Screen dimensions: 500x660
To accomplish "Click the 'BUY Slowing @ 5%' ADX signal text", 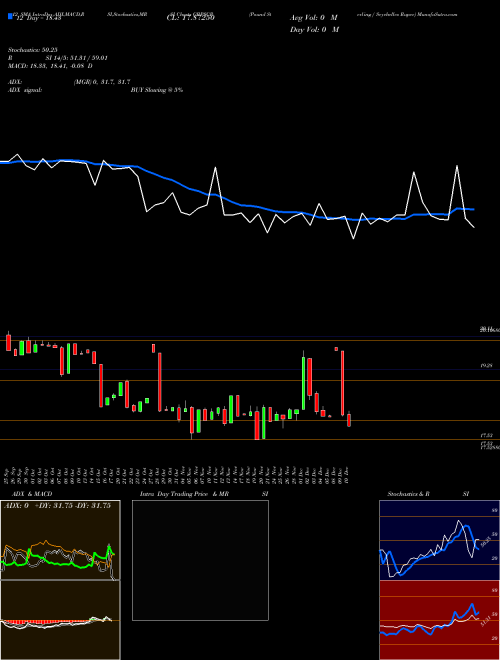I will tap(157, 90).
